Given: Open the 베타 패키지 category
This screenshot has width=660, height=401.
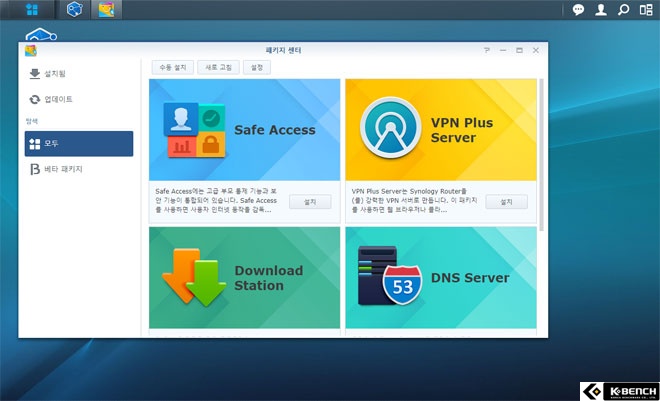Looking at the screenshot, I should click(79, 169).
